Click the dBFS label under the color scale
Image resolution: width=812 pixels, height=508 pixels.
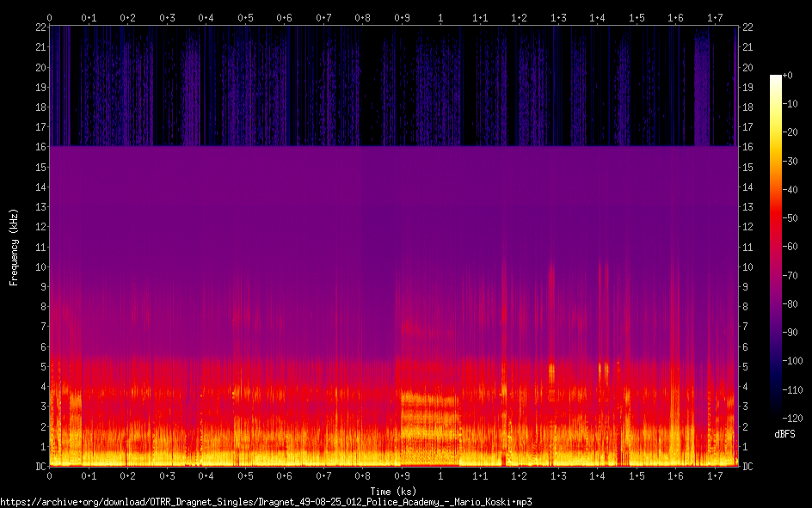784,434
